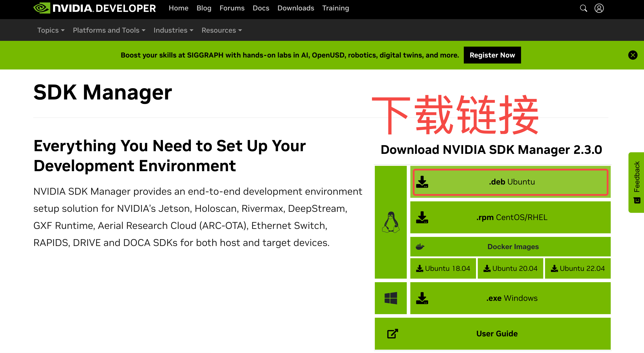Open the search magnifier icon
This screenshot has height=353, width=644.
[583, 8]
